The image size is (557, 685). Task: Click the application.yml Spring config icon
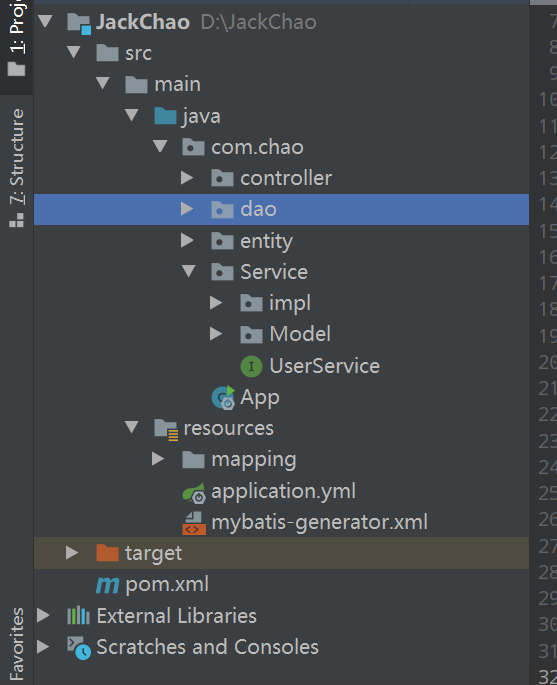(x=194, y=492)
